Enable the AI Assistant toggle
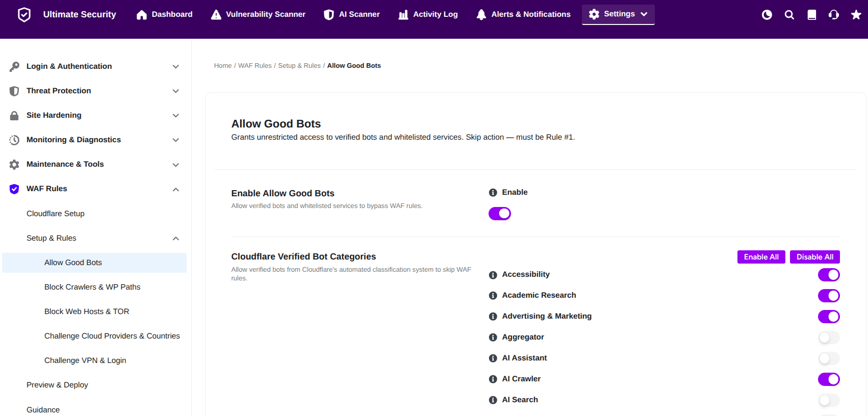This screenshot has height=416, width=868. (829, 358)
